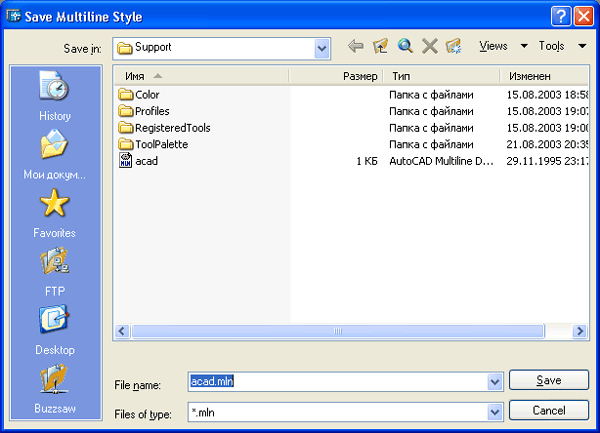Expand the File name dropdown arrow
The height and width of the screenshot is (433, 600).
494,381
